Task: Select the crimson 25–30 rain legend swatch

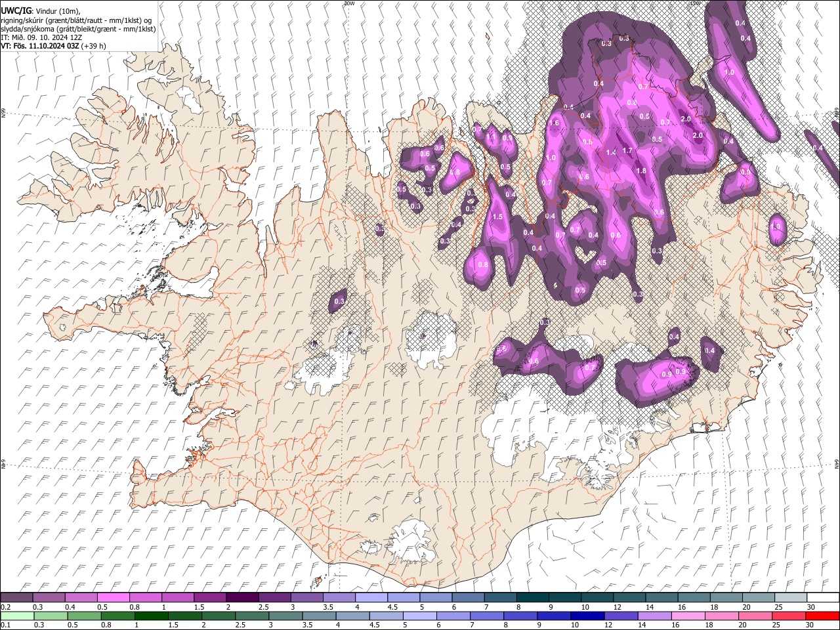Action: (x=789, y=616)
